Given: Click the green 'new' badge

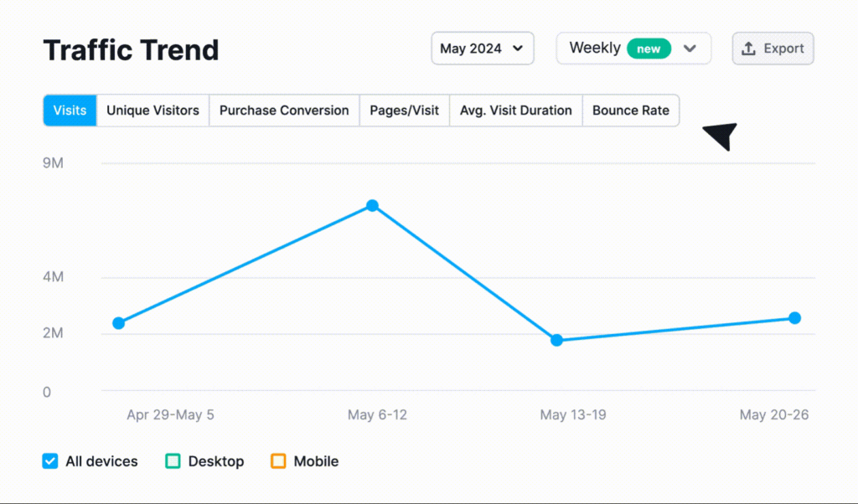Looking at the screenshot, I should click(649, 49).
